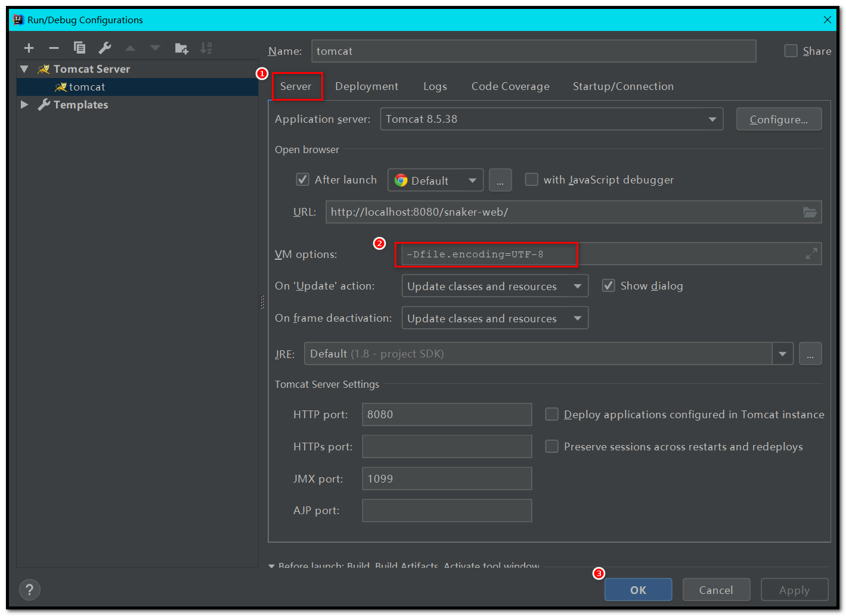Viewport: 846px width, 616px height.
Task: Click the Cancel button
Action: [x=716, y=590]
